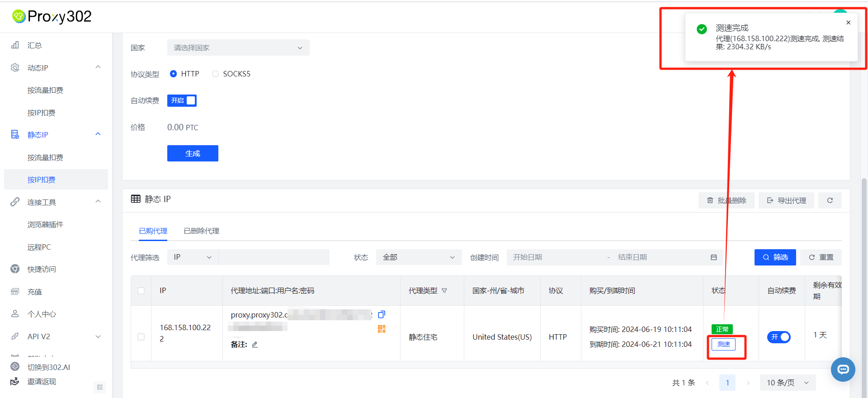
Task: Click the 连接工具 link icon
Action: point(15,202)
